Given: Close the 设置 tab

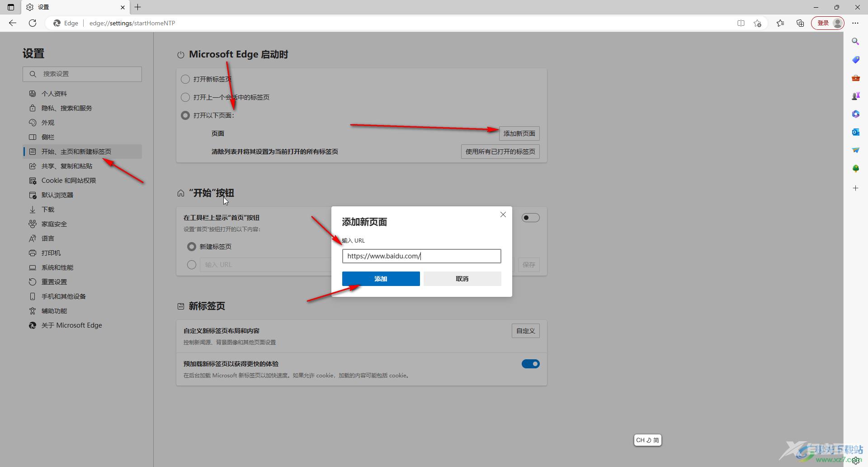Looking at the screenshot, I should point(123,7).
